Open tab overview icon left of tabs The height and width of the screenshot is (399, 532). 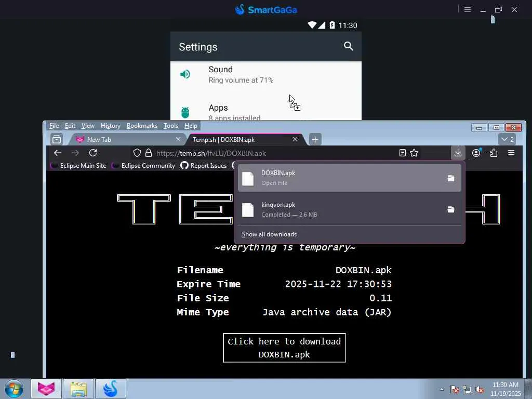click(x=57, y=139)
